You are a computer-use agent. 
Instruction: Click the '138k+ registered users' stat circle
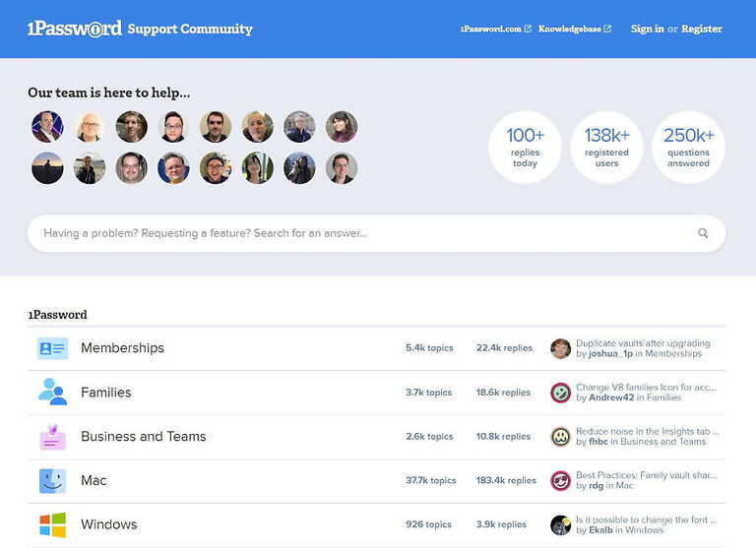click(x=606, y=147)
